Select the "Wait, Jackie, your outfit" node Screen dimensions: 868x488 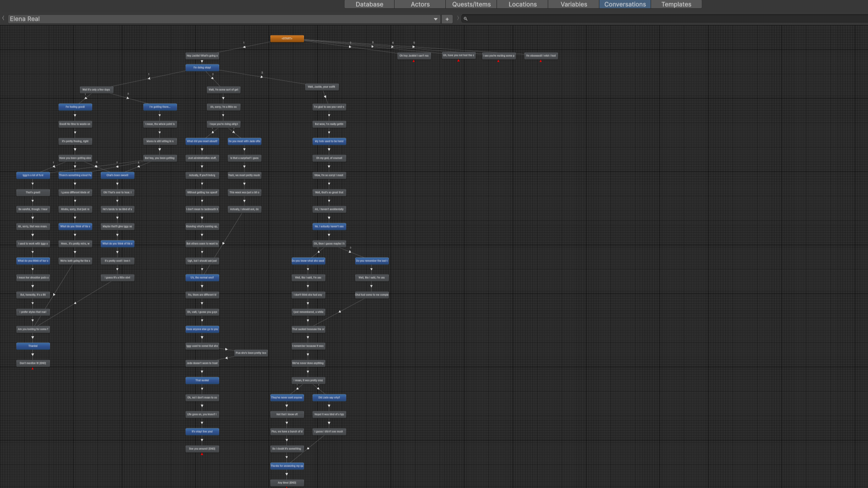322,87
